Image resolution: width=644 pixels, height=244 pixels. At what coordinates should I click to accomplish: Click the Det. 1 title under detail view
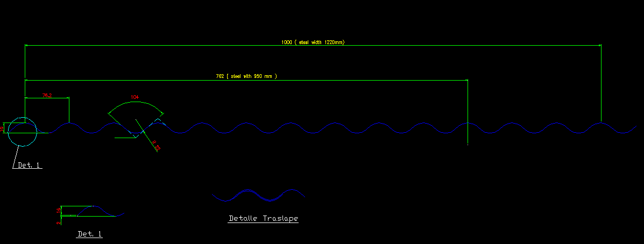[x=89, y=234]
